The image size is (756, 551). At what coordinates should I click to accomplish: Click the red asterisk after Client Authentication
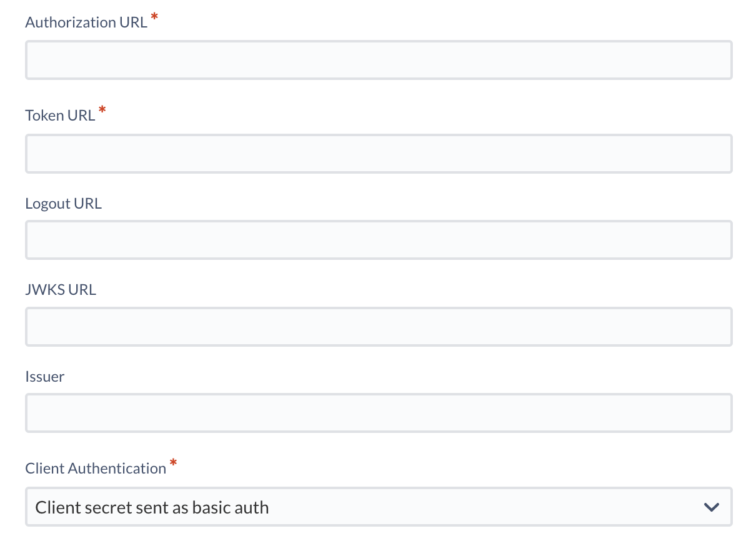click(174, 465)
